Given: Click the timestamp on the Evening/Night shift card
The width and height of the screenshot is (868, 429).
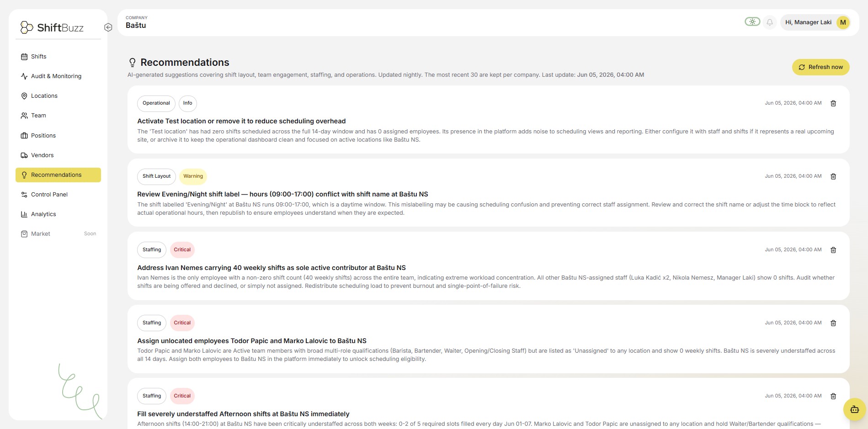Looking at the screenshot, I should (793, 176).
